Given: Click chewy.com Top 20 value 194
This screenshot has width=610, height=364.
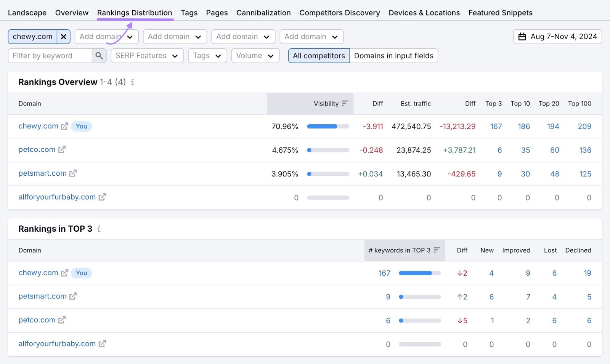Looking at the screenshot, I should point(553,127).
